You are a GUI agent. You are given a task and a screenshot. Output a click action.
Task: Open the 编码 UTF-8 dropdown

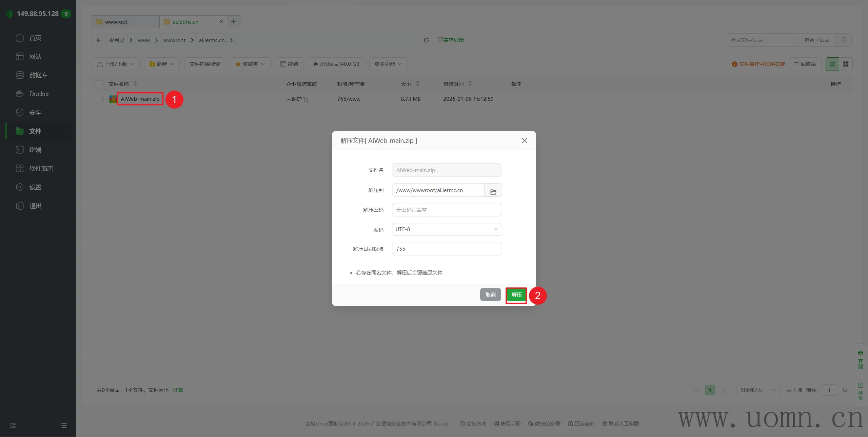(x=447, y=229)
